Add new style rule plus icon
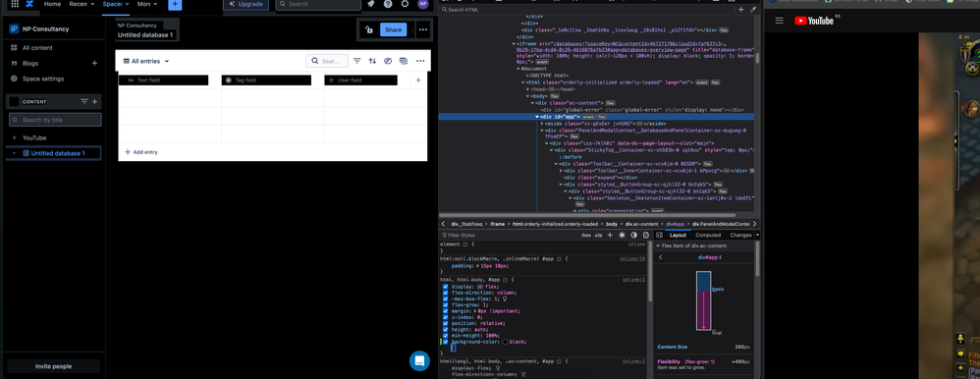Image resolution: width=980 pixels, height=379 pixels. pos(610,235)
